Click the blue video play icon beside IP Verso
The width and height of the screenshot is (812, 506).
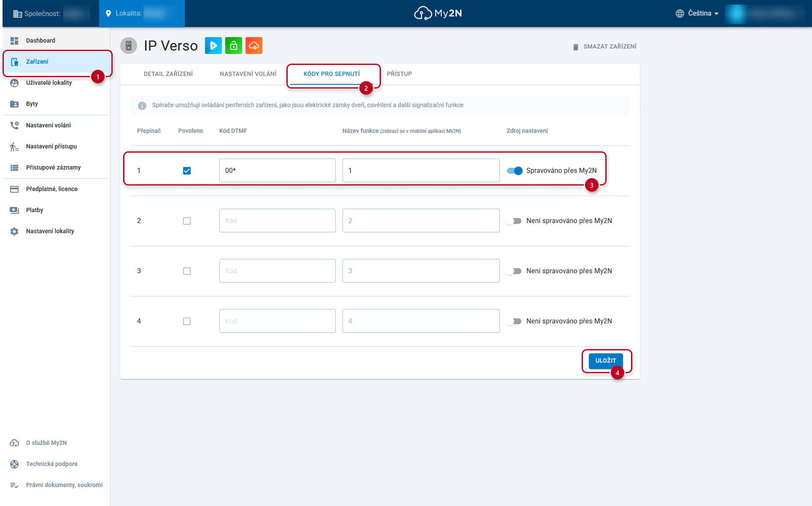213,46
